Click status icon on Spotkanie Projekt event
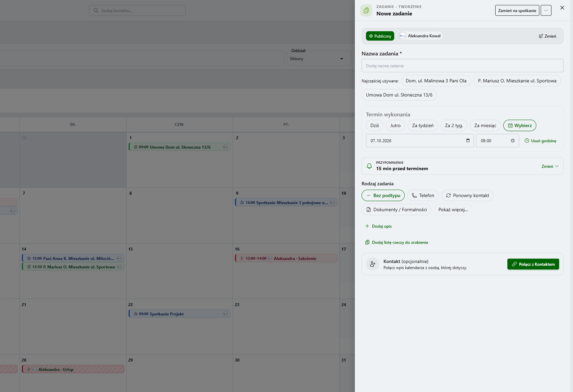 coord(226,314)
